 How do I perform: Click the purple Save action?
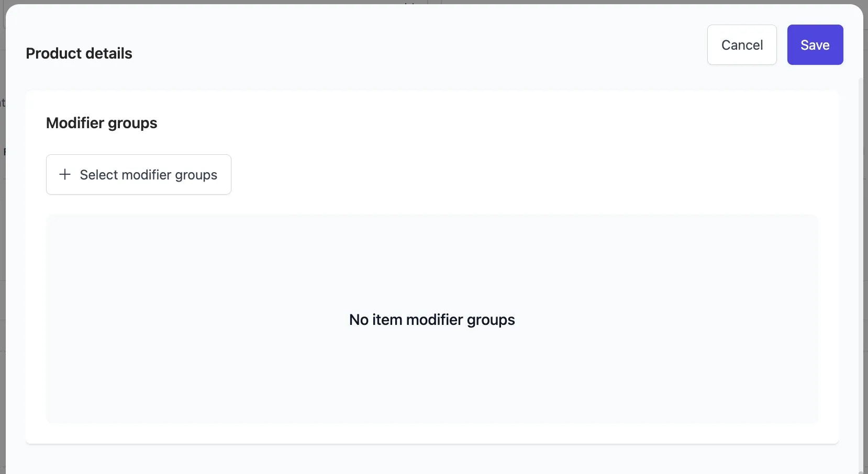tap(815, 44)
